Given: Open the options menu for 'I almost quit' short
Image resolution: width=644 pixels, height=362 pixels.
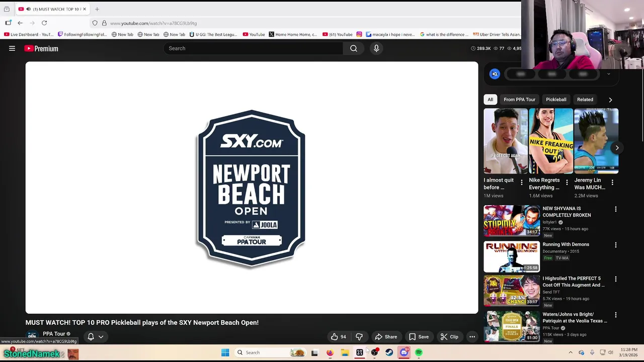Looking at the screenshot, I should click(521, 183).
